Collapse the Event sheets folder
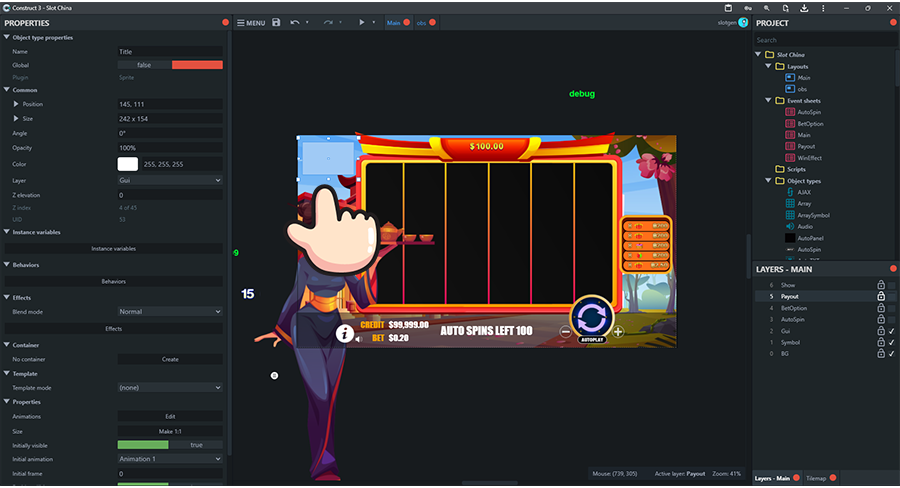Viewport: 900px width, 488px height. 767,101
